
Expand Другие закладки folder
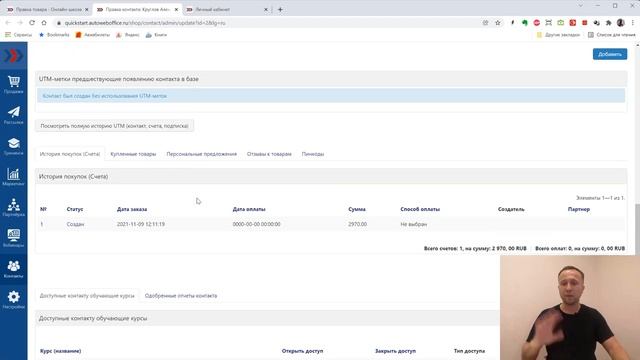click(x=558, y=35)
